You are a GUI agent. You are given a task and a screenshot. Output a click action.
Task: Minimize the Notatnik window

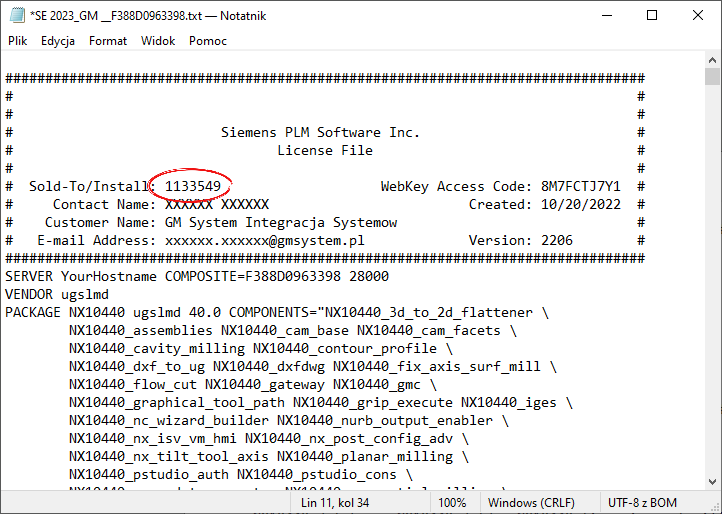(x=607, y=15)
